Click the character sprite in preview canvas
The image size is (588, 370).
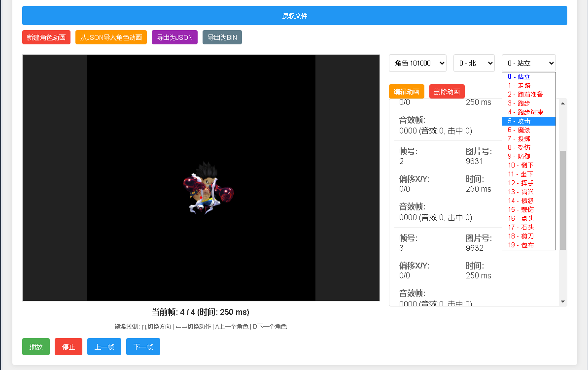(208, 188)
